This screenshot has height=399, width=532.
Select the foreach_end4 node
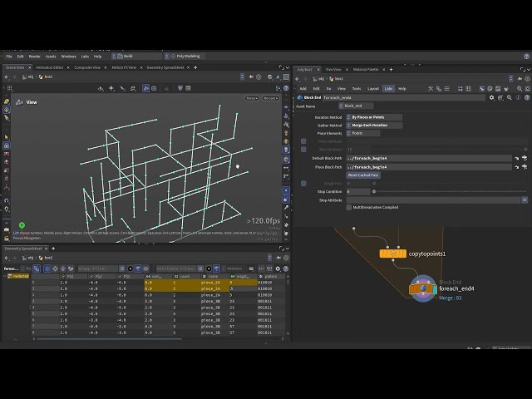coord(423,288)
